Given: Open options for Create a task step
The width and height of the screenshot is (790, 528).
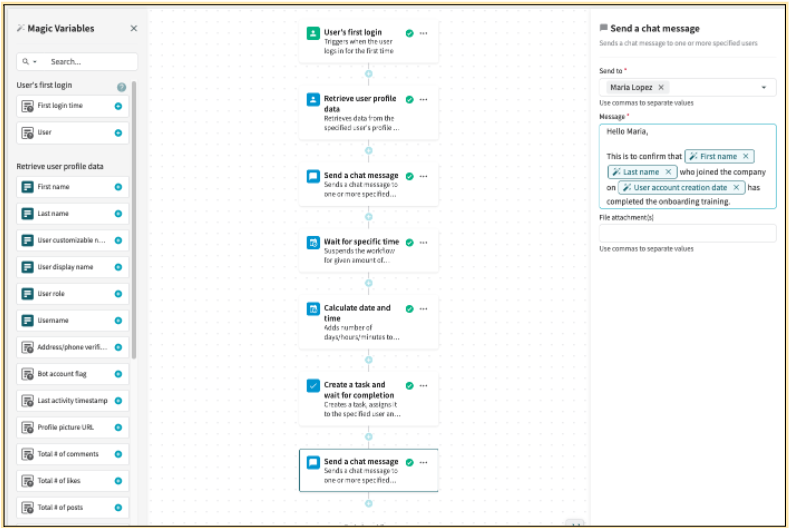Looking at the screenshot, I should point(424,385).
